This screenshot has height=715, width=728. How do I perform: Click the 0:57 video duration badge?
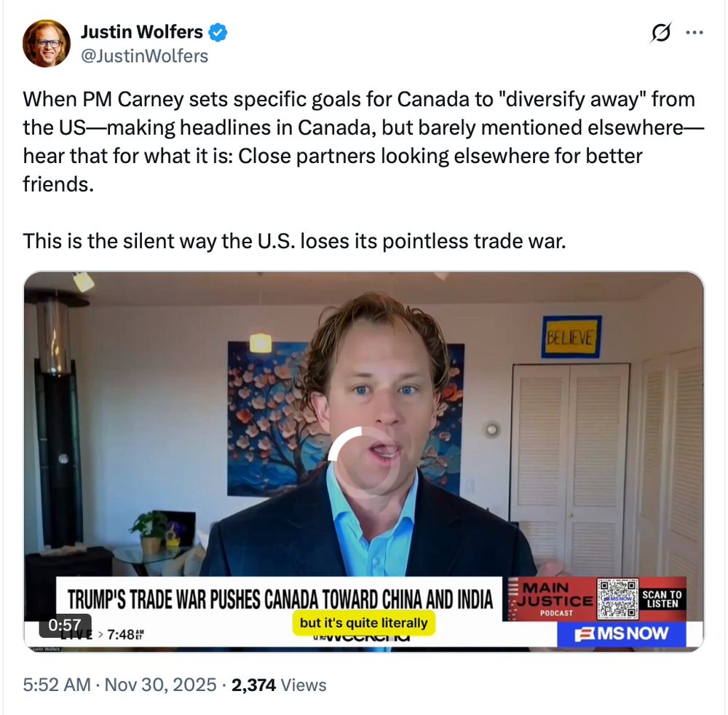pos(65,625)
